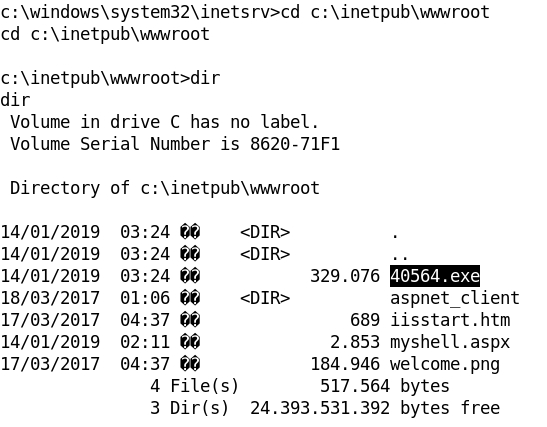
Task: Click the 2.853 file size value
Action: [x=355, y=342]
